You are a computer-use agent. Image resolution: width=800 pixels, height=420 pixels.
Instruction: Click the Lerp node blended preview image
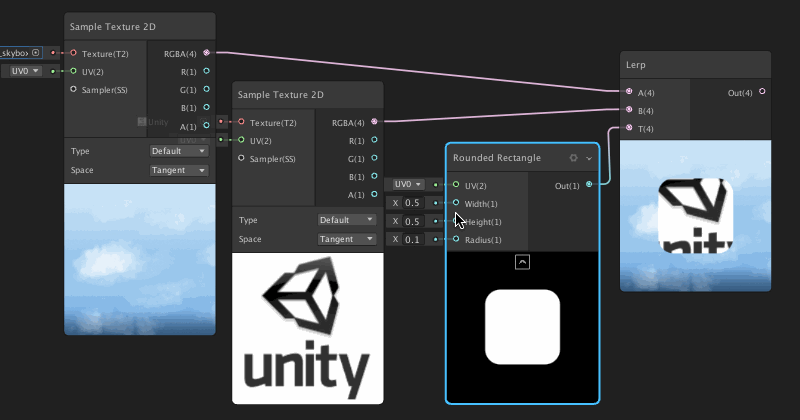[x=695, y=216]
